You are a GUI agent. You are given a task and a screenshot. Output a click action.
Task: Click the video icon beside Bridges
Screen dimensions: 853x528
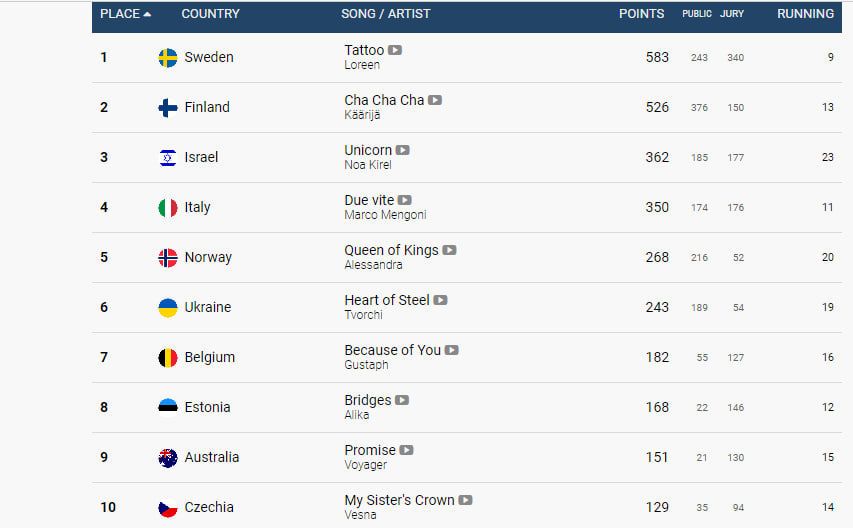402,400
